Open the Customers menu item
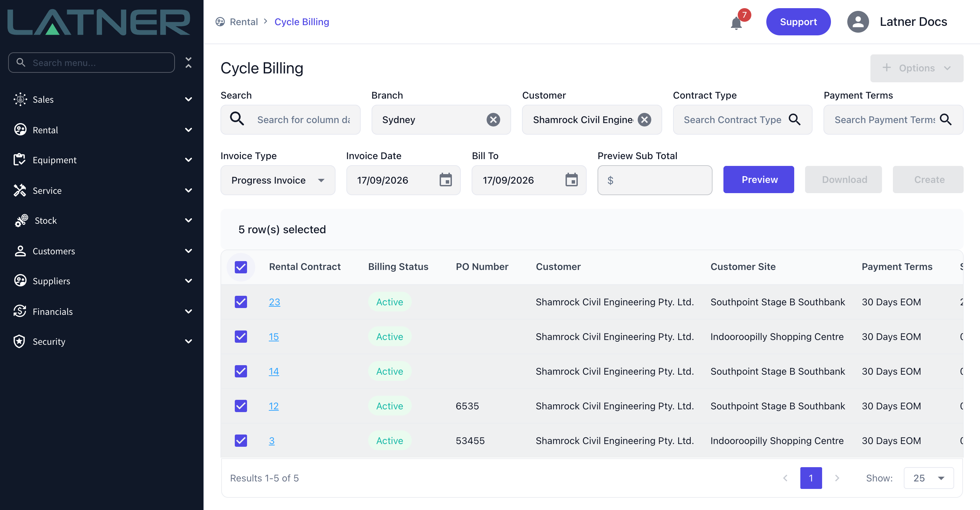 102,251
